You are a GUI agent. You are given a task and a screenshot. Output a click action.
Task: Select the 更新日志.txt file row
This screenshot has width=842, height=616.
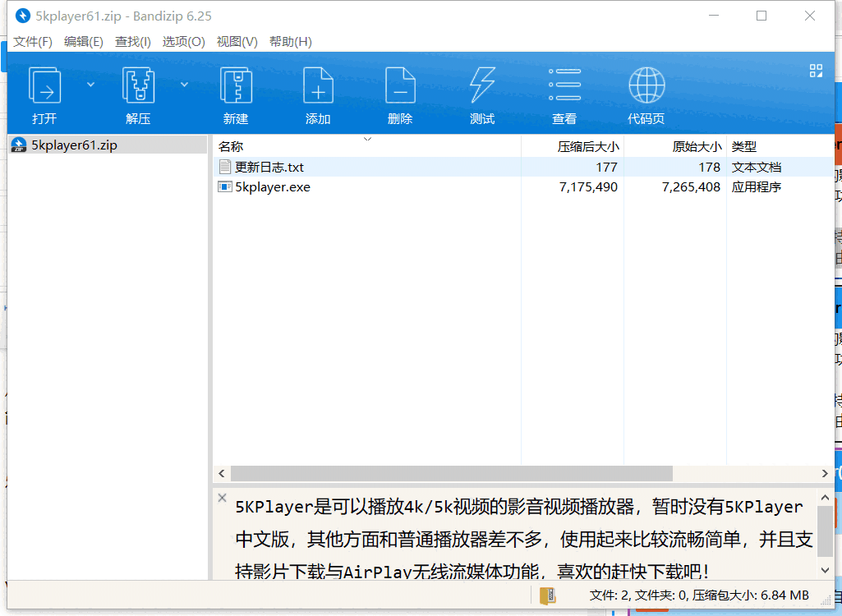(269, 167)
